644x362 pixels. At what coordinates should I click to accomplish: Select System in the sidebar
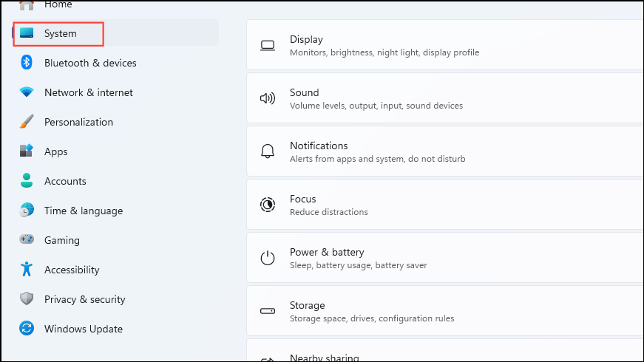61,33
